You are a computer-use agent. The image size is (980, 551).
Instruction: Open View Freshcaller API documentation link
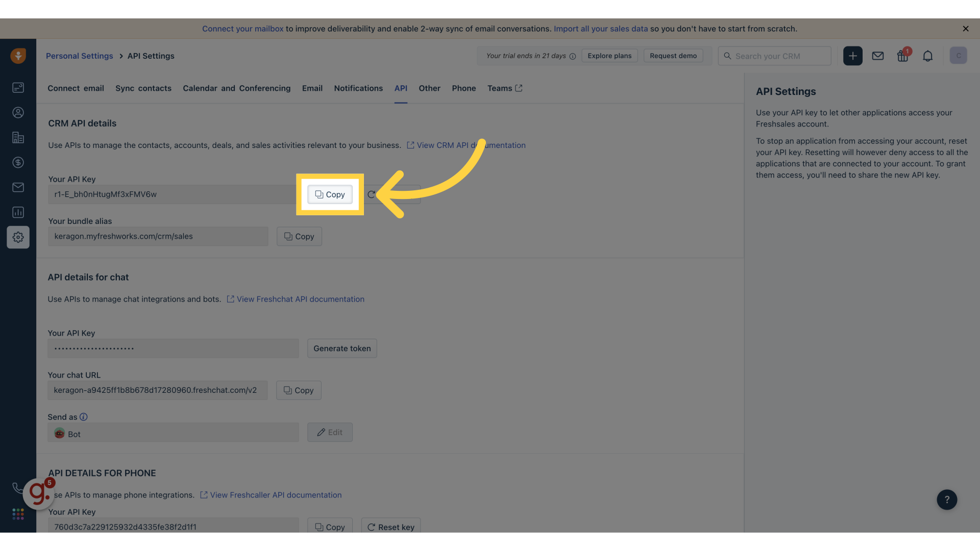coord(271,495)
